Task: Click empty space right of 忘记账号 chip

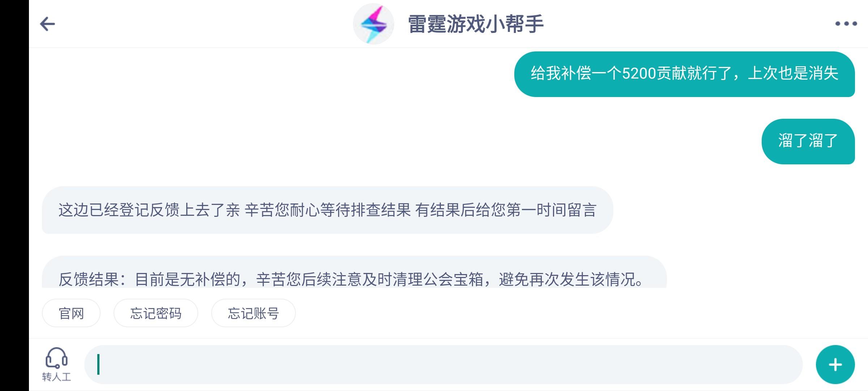Action: (542, 313)
